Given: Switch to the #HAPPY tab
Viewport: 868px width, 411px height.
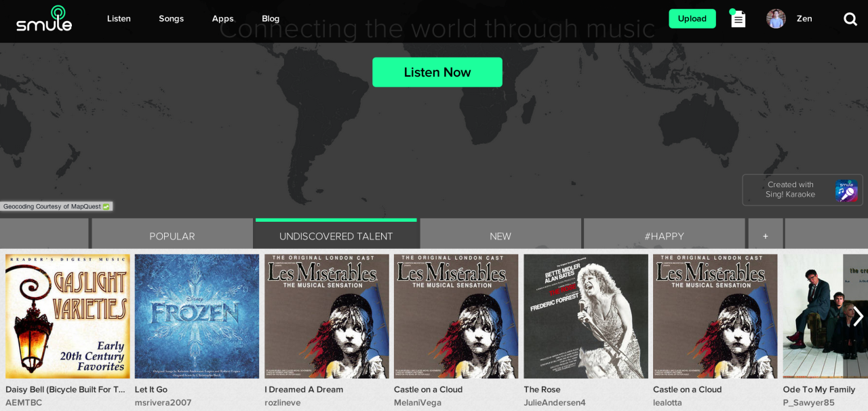Looking at the screenshot, I should tap(664, 236).
